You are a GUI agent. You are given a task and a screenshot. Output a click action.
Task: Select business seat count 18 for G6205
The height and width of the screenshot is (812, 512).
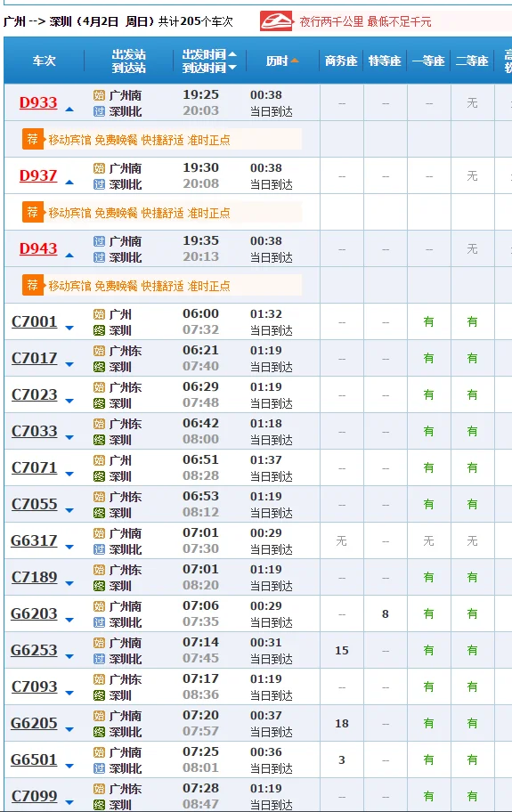tap(342, 724)
